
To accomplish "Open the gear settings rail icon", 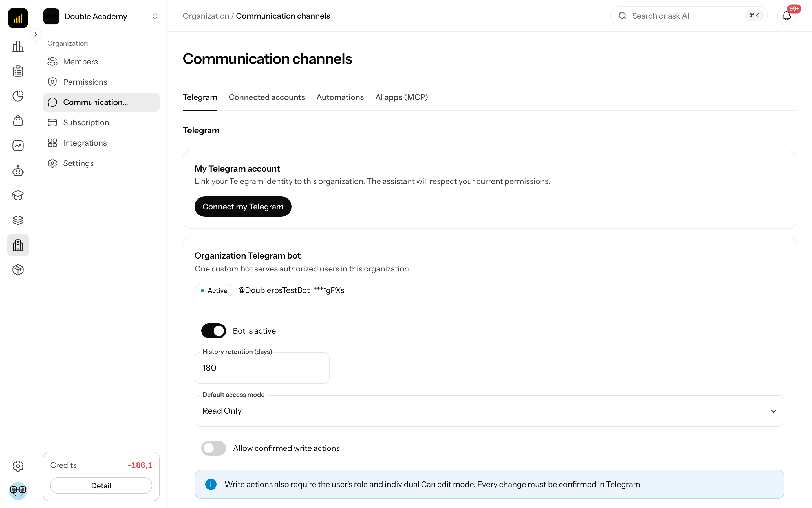I will 18,466.
